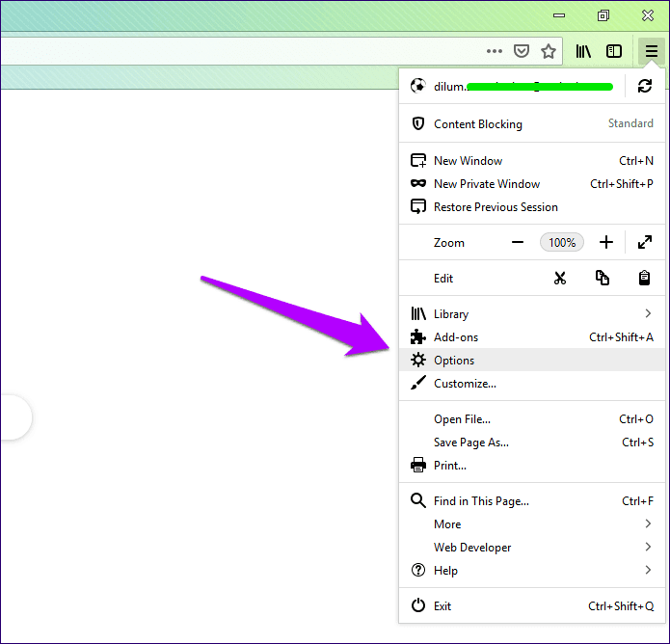Enter full screen with the arrows icon
The image size is (670, 644).
point(645,242)
